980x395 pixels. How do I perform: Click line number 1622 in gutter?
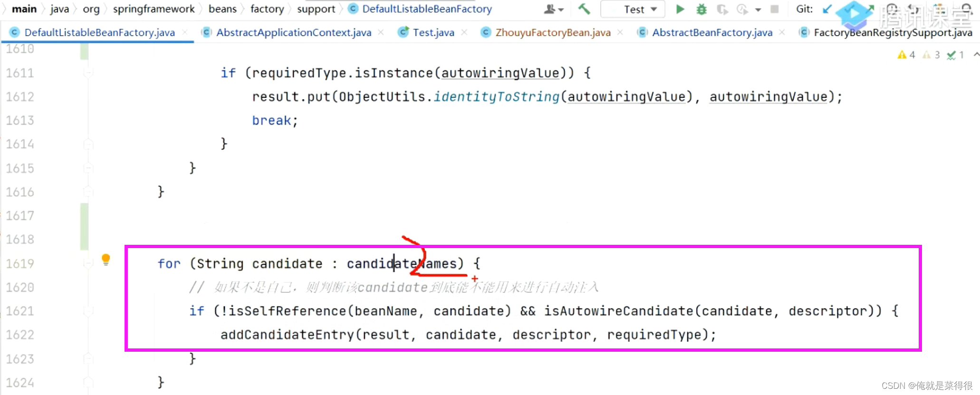coord(20,335)
